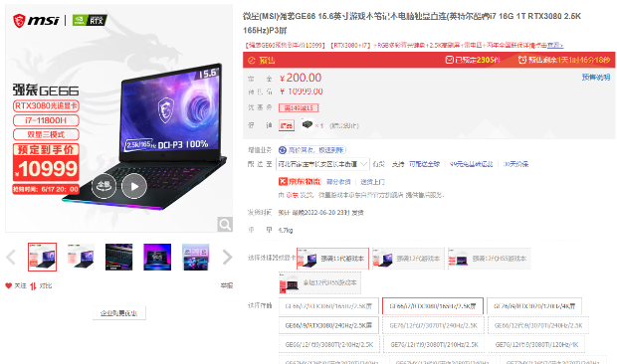Click the magnifier zoom icon on product image

click(225, 225)
